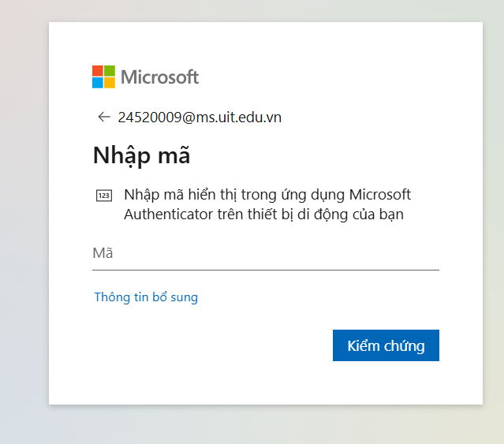Click the back arrow beside the email

[x=103, y=118]
